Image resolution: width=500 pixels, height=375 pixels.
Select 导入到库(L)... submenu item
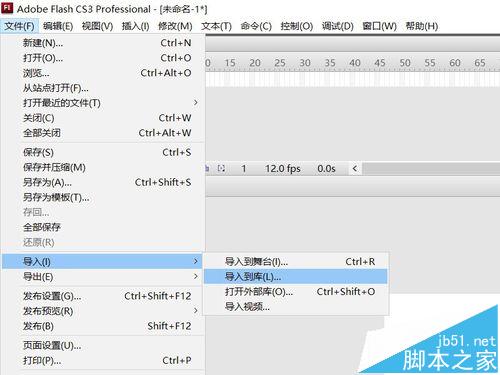point(296,277)
